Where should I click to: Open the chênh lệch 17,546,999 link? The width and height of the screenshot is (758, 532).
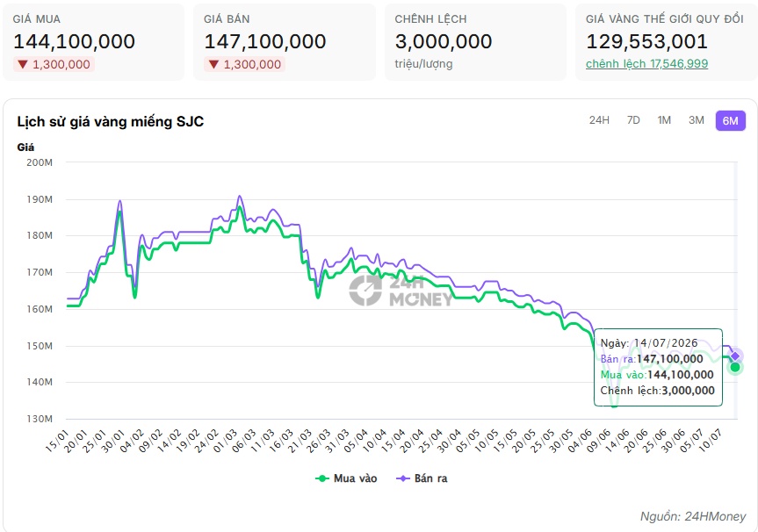tap(646, 64)
